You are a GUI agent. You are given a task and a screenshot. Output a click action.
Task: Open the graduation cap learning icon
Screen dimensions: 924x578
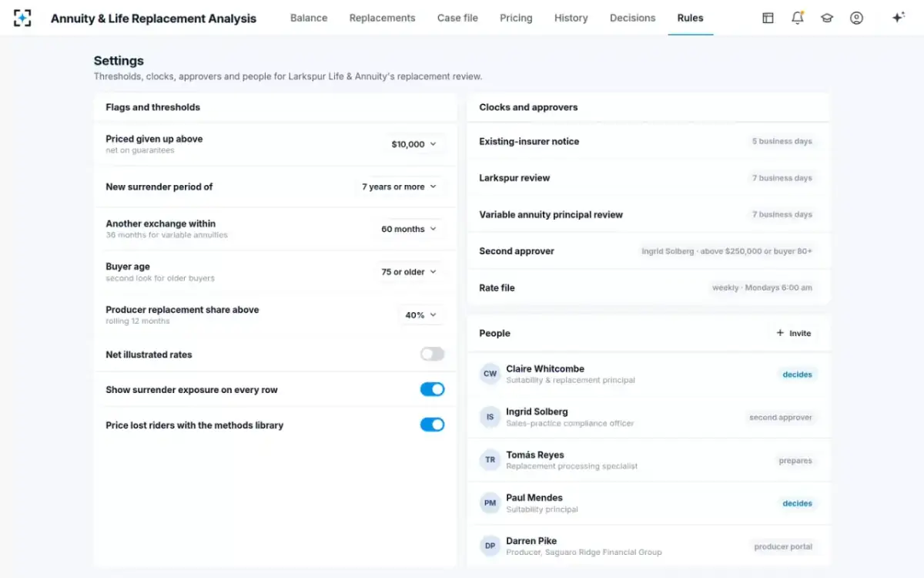click(x=827, y=18)
